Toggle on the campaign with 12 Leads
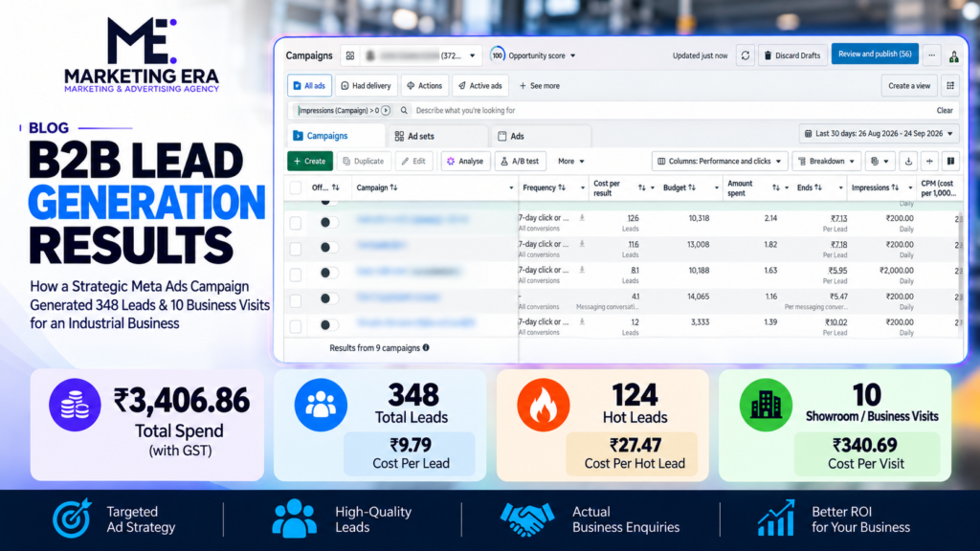The image size is (980, 551). point(329,325)
